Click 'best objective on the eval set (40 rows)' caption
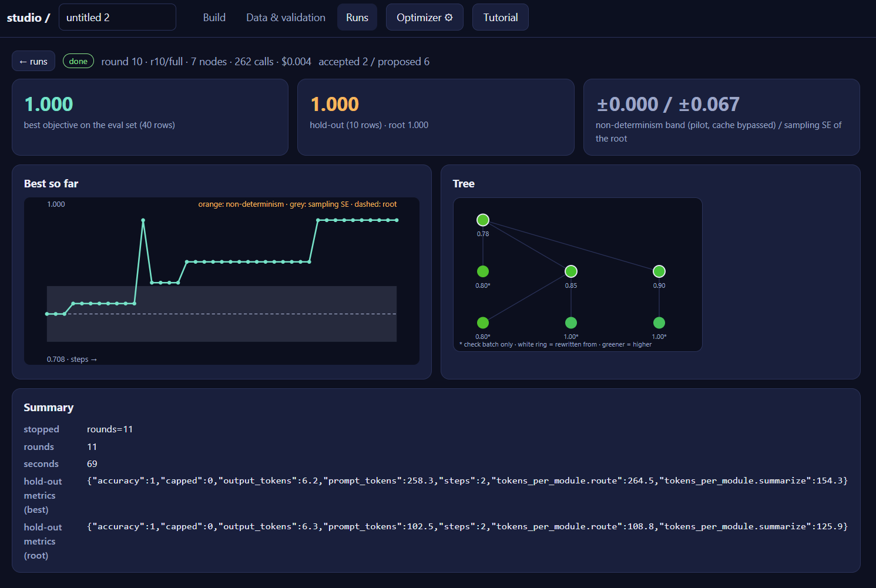This screenshot has height=588, width=876. [99, 125]
